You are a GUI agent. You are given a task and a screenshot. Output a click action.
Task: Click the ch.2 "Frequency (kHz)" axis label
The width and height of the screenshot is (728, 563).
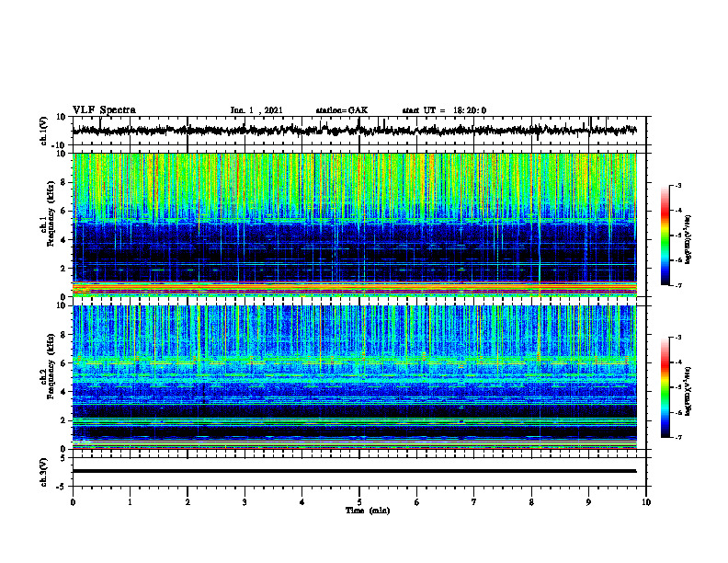tap(51, 366)
